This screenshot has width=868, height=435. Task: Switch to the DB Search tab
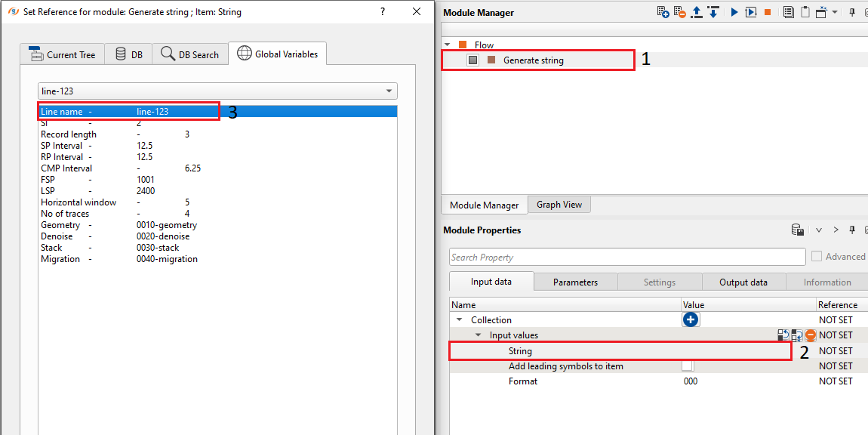(189, 54)
